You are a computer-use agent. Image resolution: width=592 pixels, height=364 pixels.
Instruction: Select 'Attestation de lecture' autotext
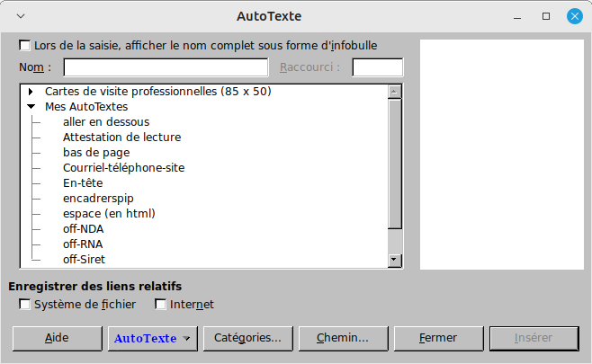click(121, 138)
